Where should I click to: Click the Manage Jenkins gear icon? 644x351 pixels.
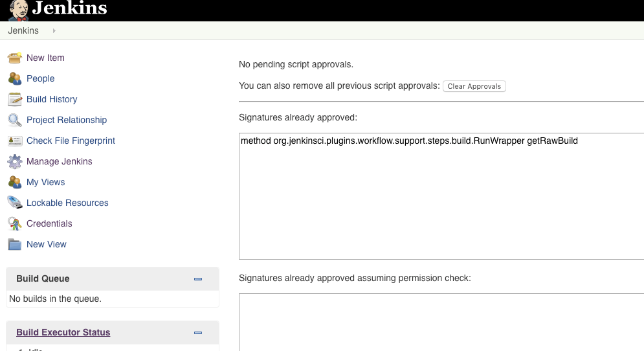[x=15, y=161]
